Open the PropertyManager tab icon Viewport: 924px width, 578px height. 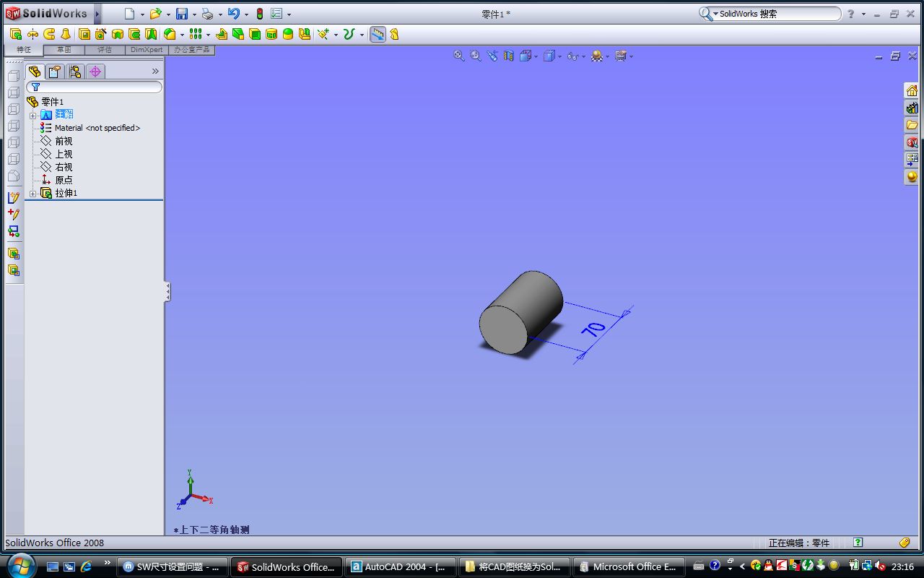(x=55, y=71)
